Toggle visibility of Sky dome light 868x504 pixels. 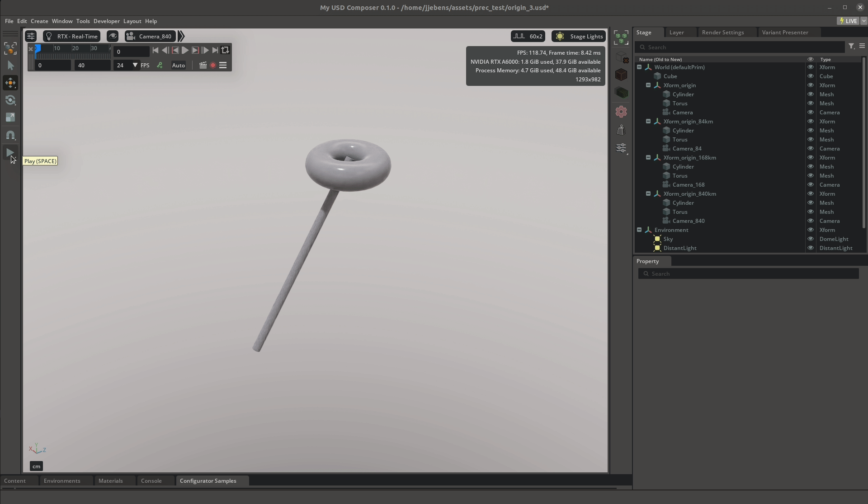pos(810,239)
